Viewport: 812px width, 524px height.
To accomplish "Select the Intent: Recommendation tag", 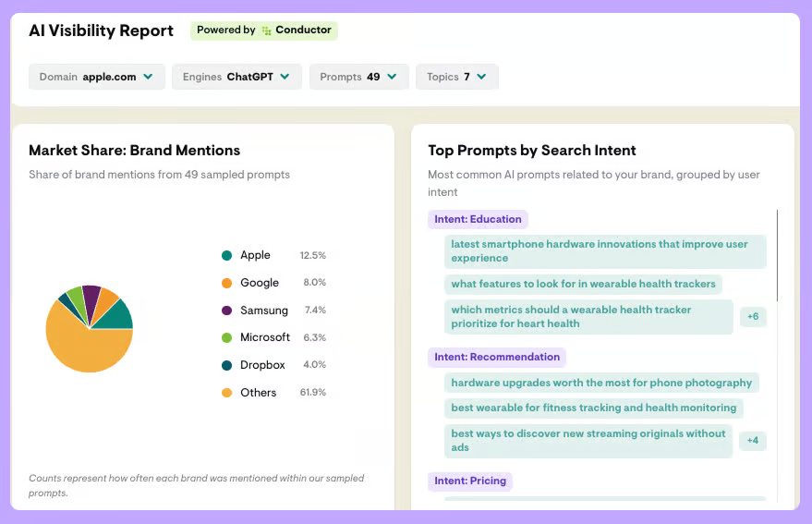I will pyautogui.click(x=497, y=357).
